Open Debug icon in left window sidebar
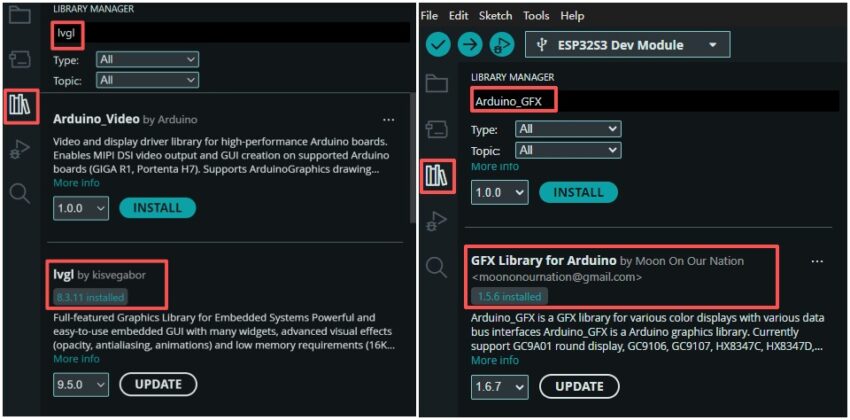850x420 pixels. [x=20, y=150]
